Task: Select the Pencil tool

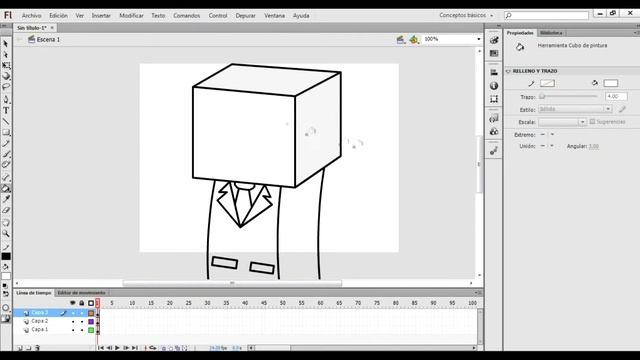Action: coord(6,143)
